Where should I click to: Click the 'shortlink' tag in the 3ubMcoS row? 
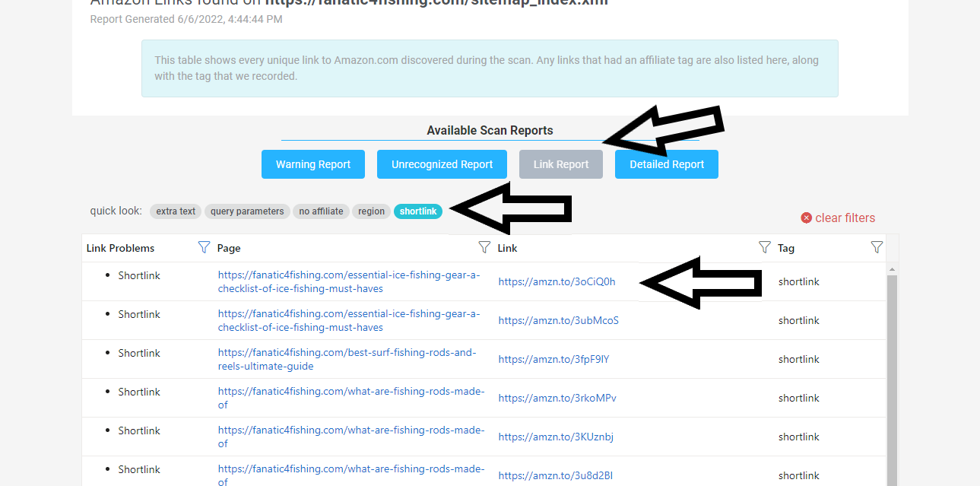tap(799, 320)
